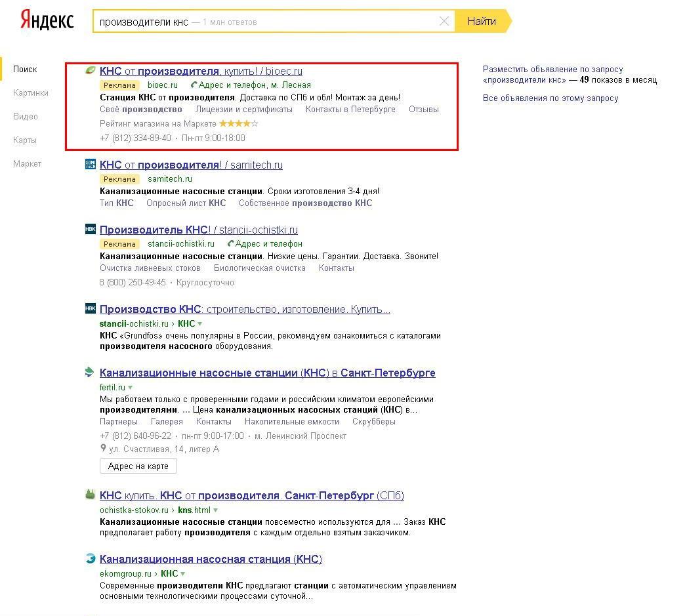Open Контакты sitelink under stancii-ochistki.ru ad

[337, 268]
